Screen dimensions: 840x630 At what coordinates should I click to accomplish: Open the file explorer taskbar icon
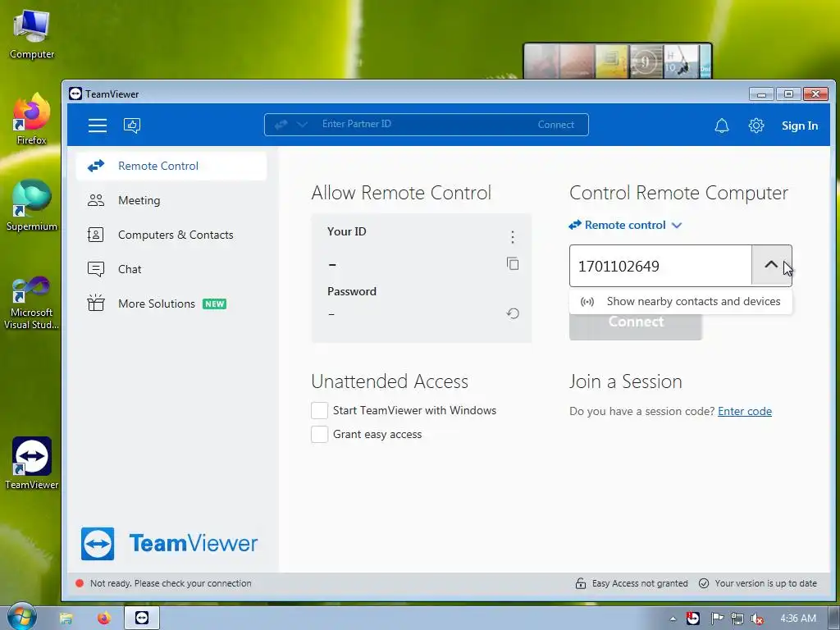(x=66, y=619)
